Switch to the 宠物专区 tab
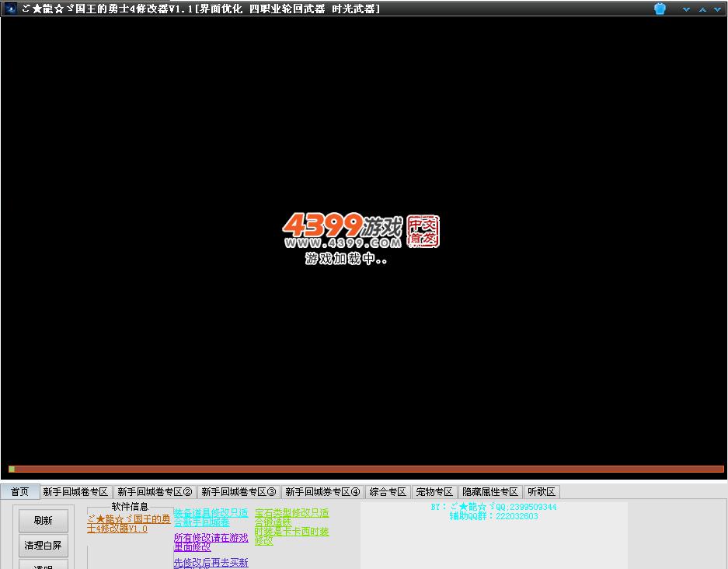Screen dimensions: 728x569 pyautogui.click(x=434, y=491)
